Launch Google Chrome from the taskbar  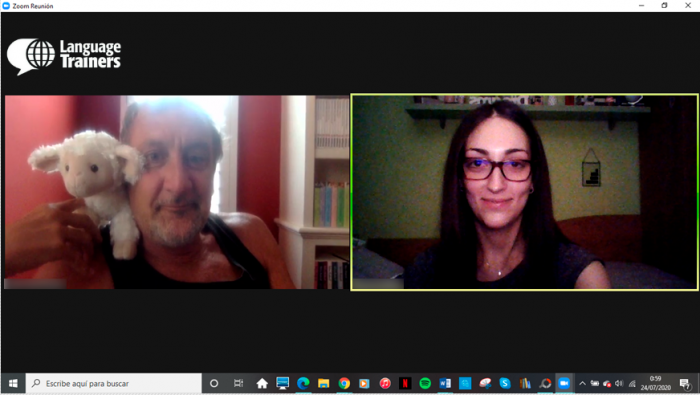pyautogui.click(x=344, y=383)
